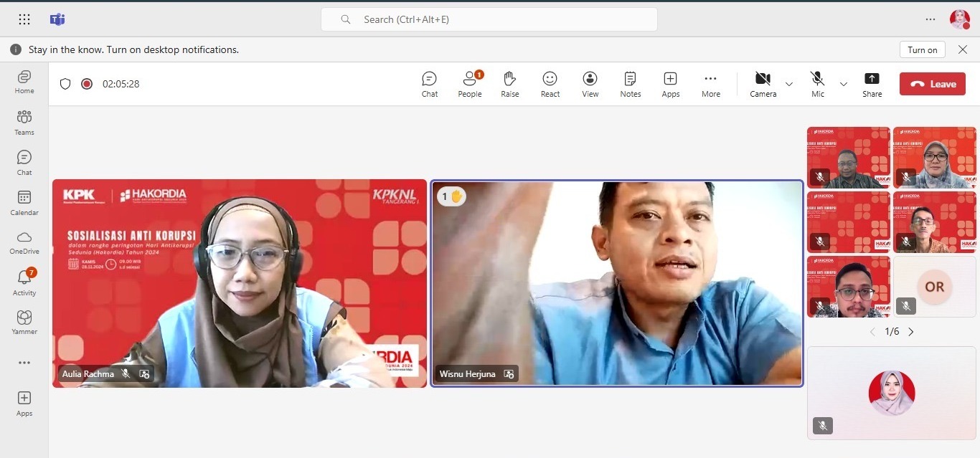Dismiss the desktop notifications banner
Viewport: 980px width, 458px height.
point(963,49)
